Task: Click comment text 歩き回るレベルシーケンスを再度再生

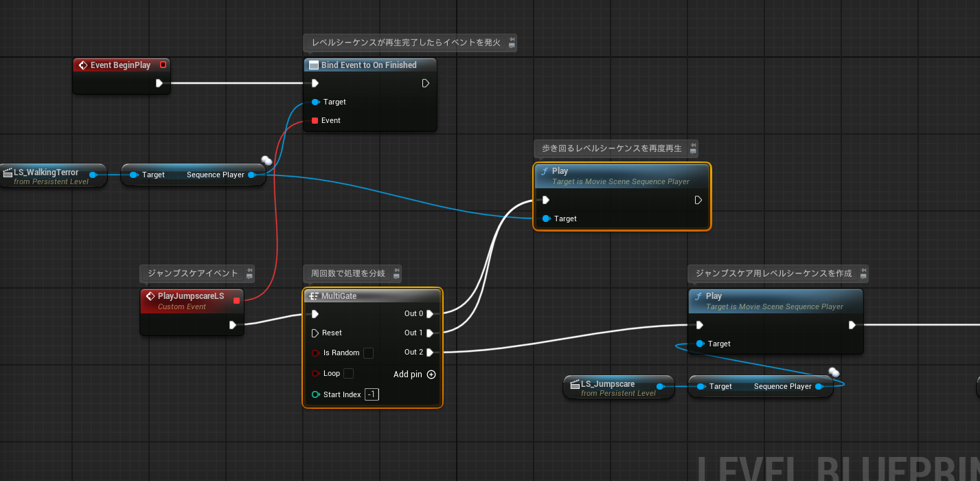Action: [x=612, y=148]
